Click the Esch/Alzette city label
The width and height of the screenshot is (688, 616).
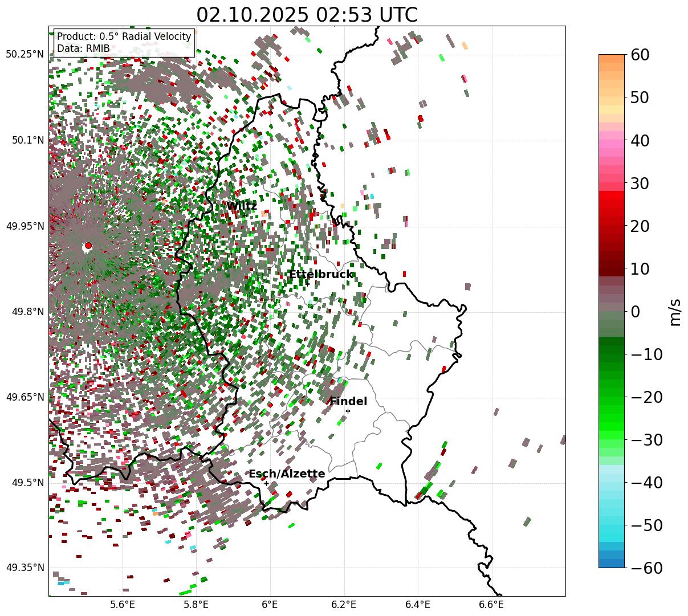coord(287,474)
